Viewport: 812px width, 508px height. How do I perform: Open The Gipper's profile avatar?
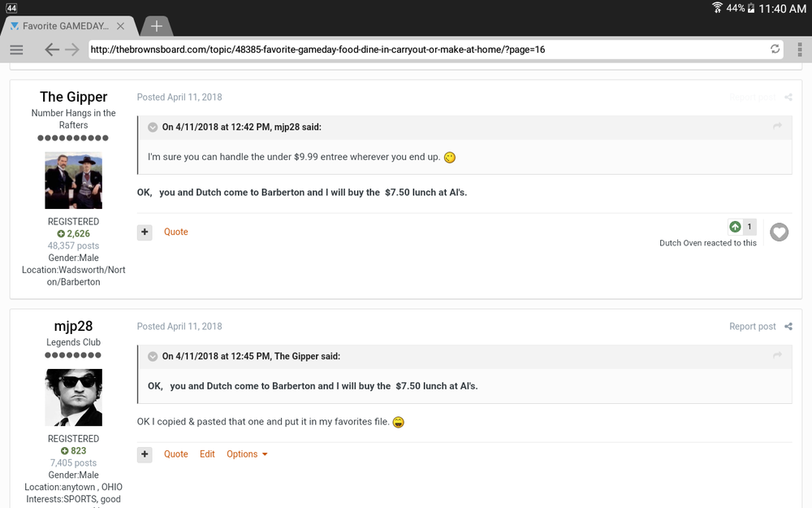(x=74, y=180)
